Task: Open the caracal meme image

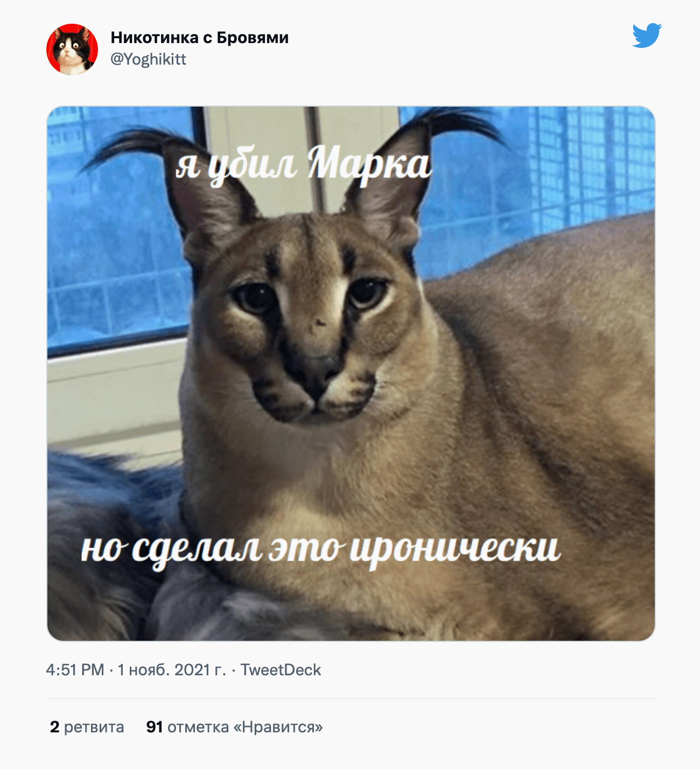Action: [x=351, y=373]
